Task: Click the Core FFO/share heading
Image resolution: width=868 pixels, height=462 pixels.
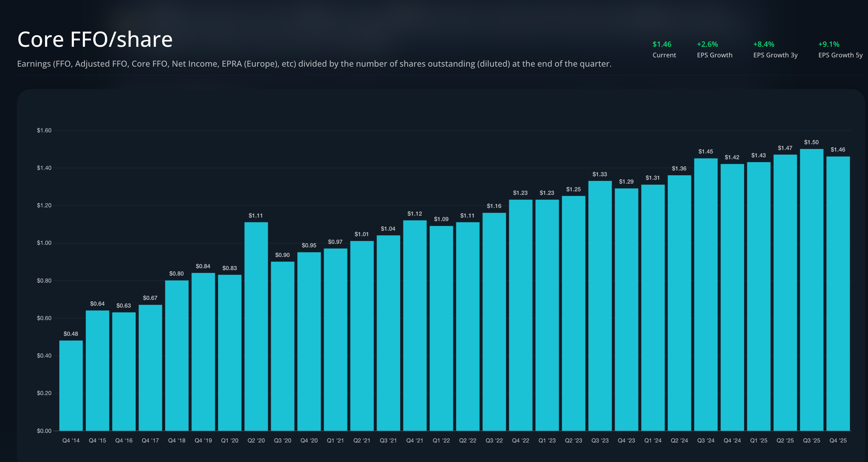Action: tap(95, 39)
